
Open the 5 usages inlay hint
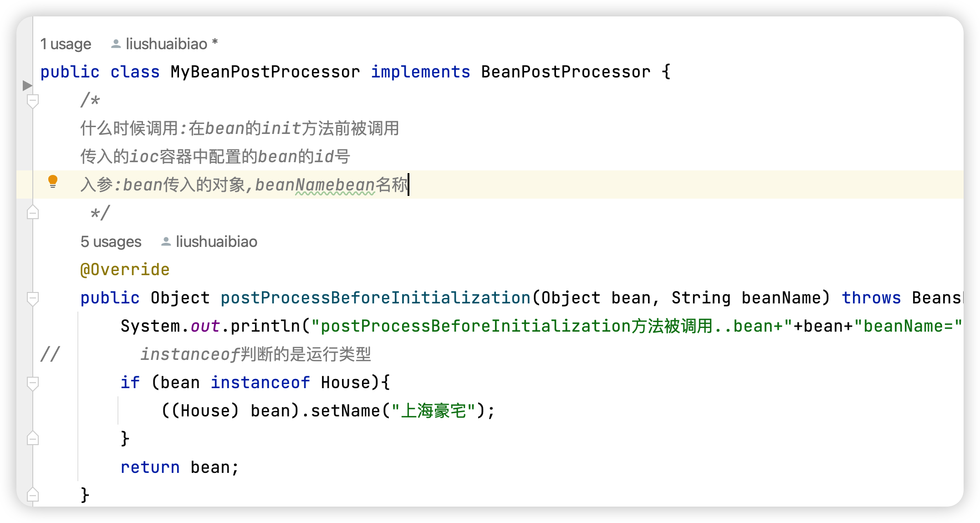click(111, 241)
